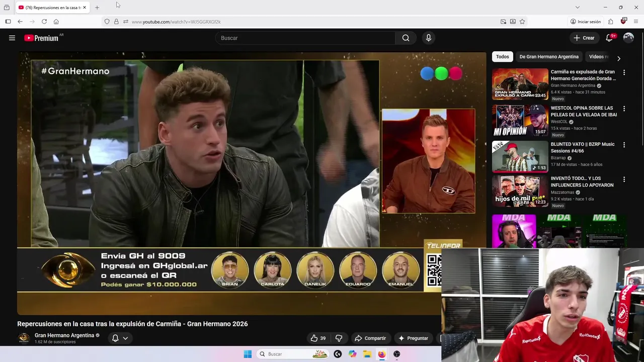Click the 1.62 M de suscriptores text
This screenshot has width=644, height=362.
click(55, 342)
